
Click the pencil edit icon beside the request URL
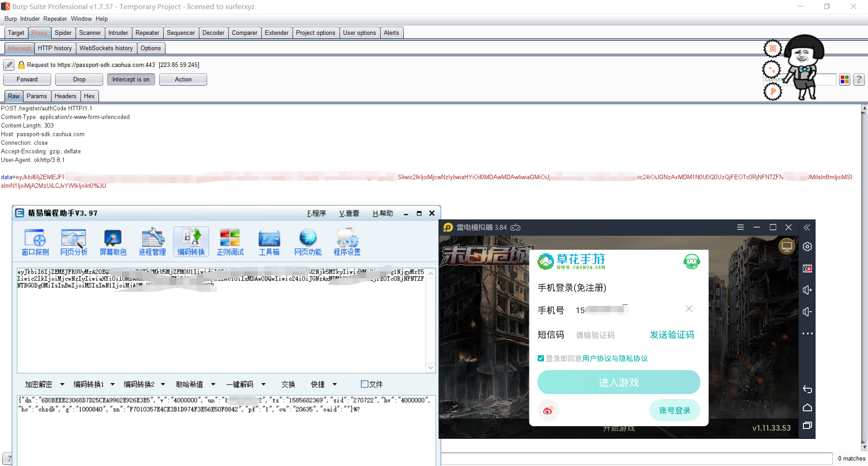click(x=9, y=65)
